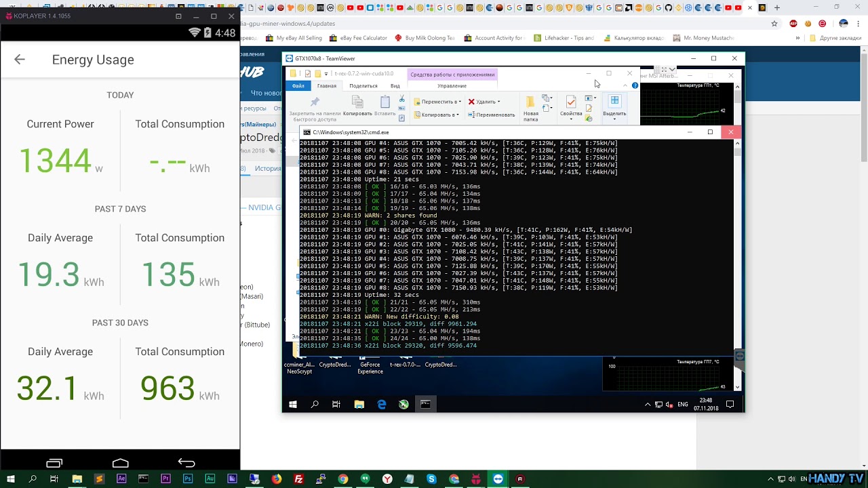Screen dimensions: 868x488
Task: Open the Файл tab in Explorer ribbon
Action: [298, 86]
